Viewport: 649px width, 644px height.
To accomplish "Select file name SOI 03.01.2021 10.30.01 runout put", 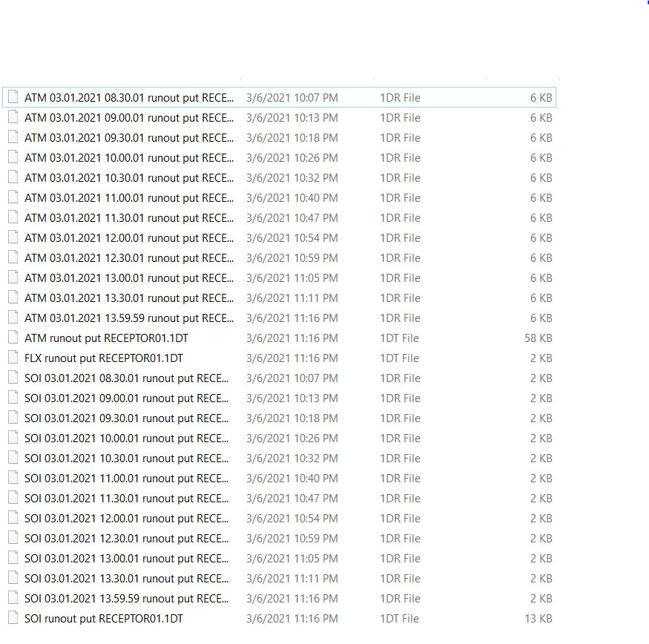I will [126, 459].
